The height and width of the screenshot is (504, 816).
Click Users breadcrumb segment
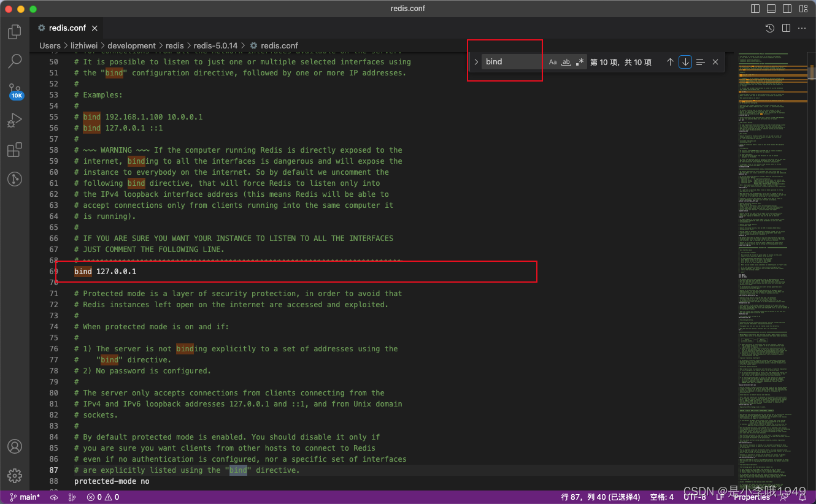coord(50,46)
